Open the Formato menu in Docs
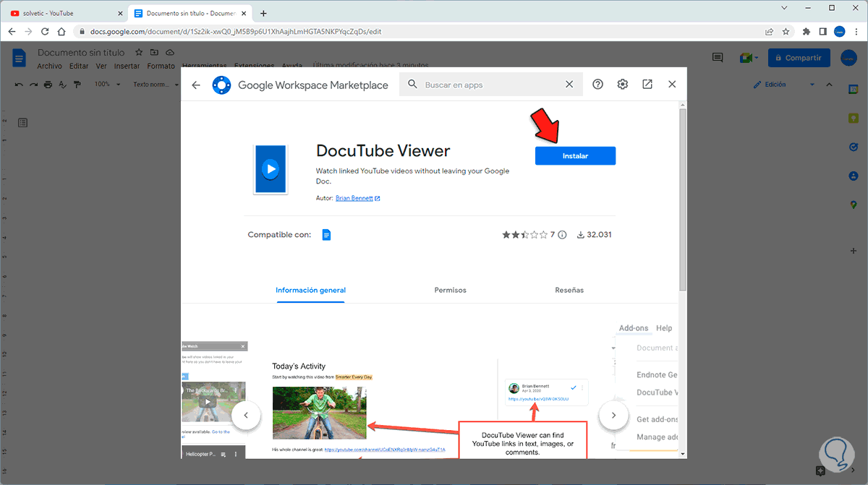The image size is (868, 485). point(161,66)
